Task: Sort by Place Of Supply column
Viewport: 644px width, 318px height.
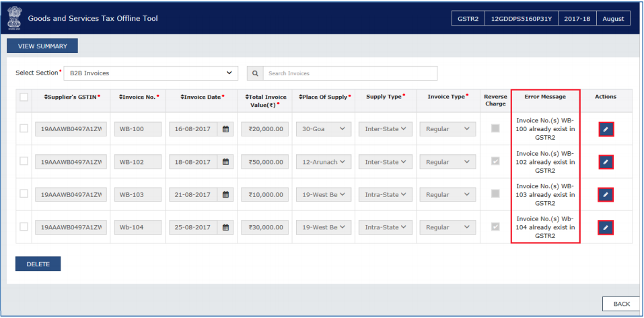Action: tap(325, 97)
